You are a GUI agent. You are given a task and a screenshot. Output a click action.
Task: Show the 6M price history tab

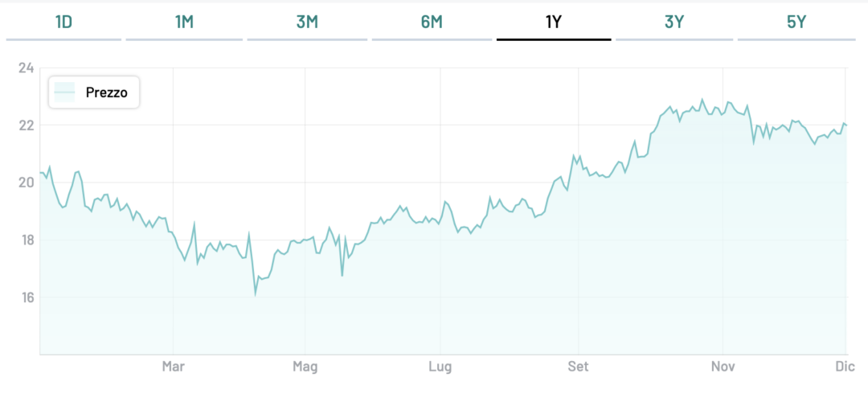pos(432,22)
